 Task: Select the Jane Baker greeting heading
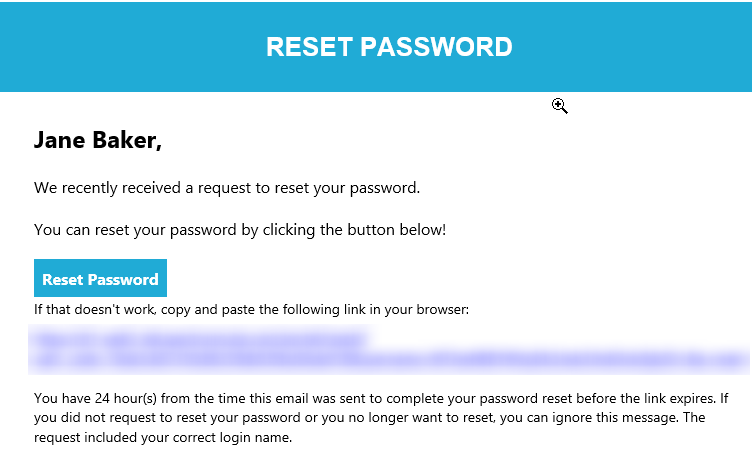point(98,140)
